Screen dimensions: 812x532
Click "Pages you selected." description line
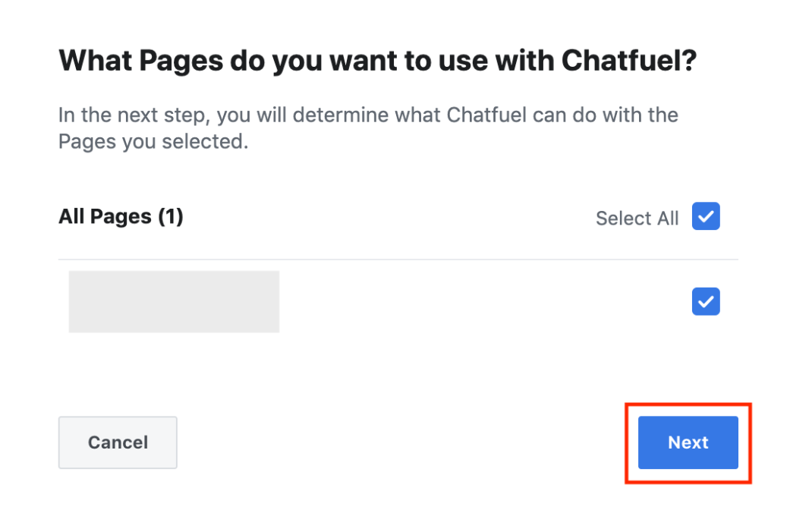click(153, 141)
